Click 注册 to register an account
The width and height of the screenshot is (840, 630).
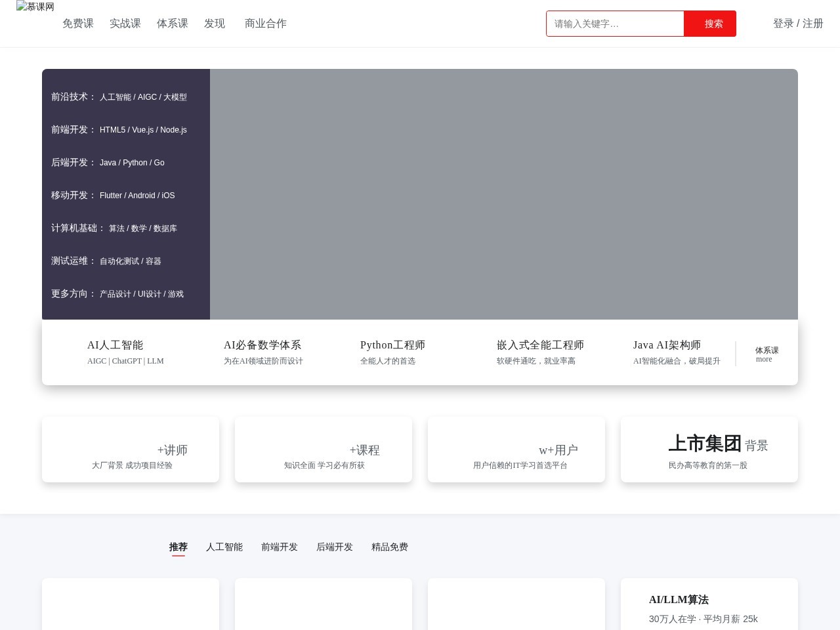point(812,24)
